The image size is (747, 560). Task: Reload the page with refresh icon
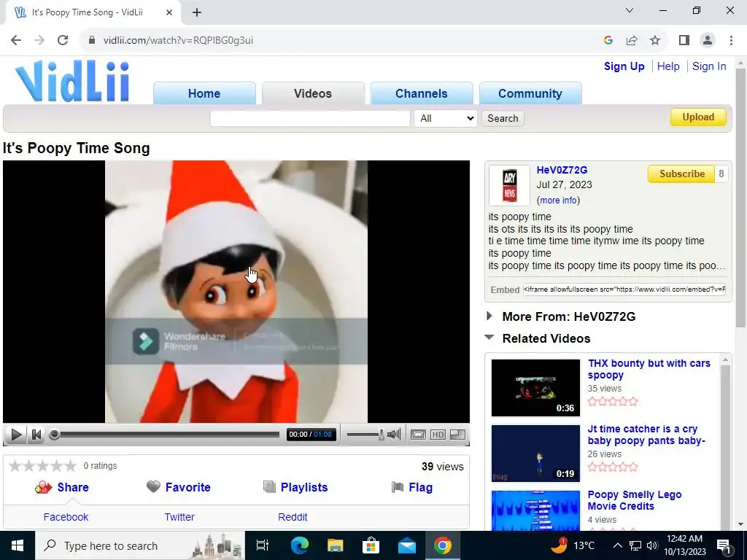click(x=63, y=40)
